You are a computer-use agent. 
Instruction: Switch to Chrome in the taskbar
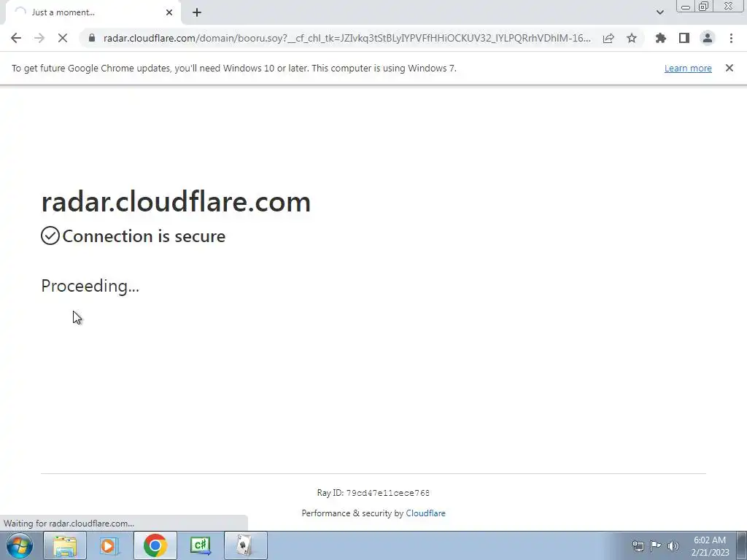pos(155,545)
